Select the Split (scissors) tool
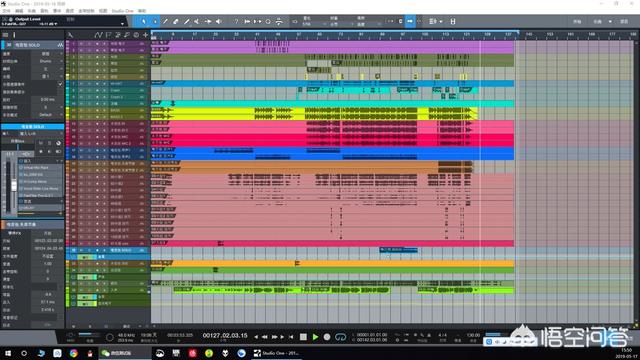This screenshot has width=640, height=360. [x=197, y=21]
